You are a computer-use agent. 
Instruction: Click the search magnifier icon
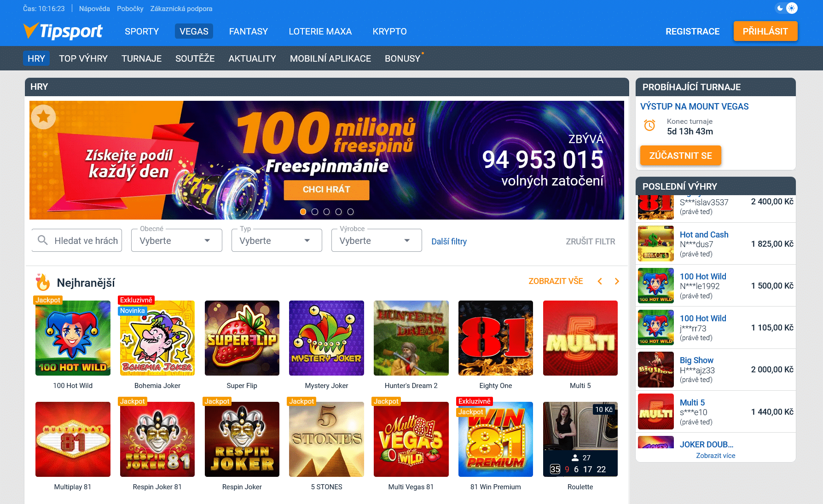click(43, 240)
